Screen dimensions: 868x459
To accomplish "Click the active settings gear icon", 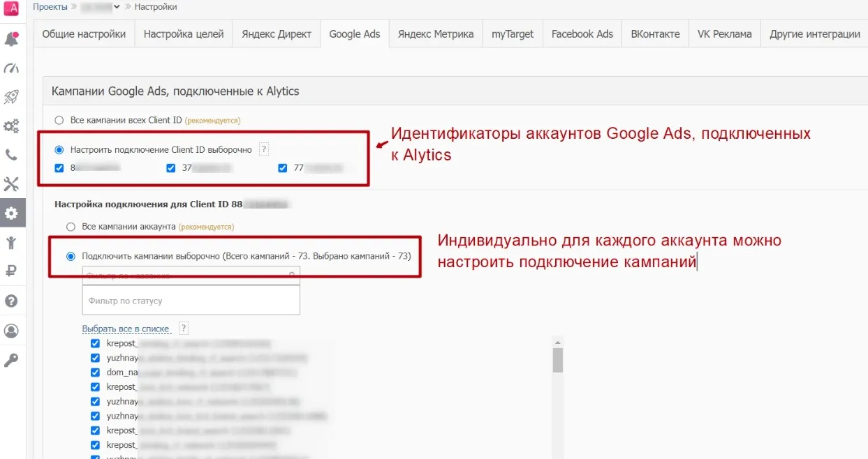I will point(11,213).
